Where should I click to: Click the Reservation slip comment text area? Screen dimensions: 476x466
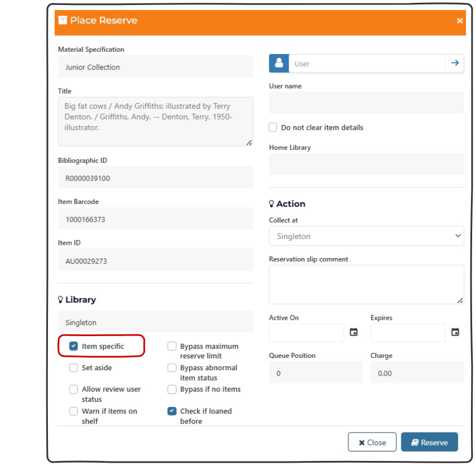click(x=366, y=284)
